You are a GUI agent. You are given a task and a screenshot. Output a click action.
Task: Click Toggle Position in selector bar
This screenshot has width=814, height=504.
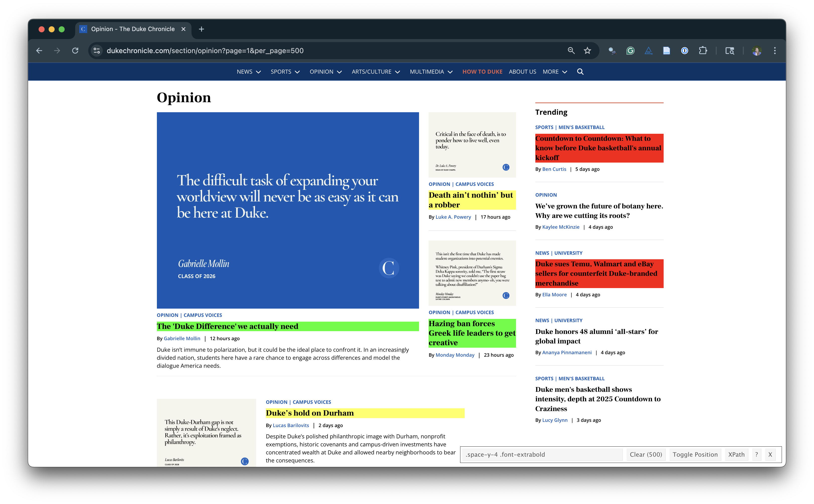pos(695,454)
